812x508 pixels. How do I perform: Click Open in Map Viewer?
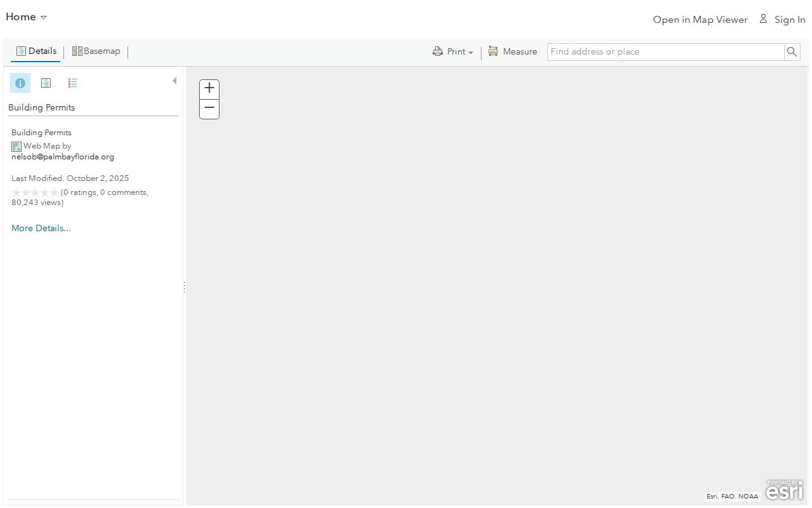[700, 20]
